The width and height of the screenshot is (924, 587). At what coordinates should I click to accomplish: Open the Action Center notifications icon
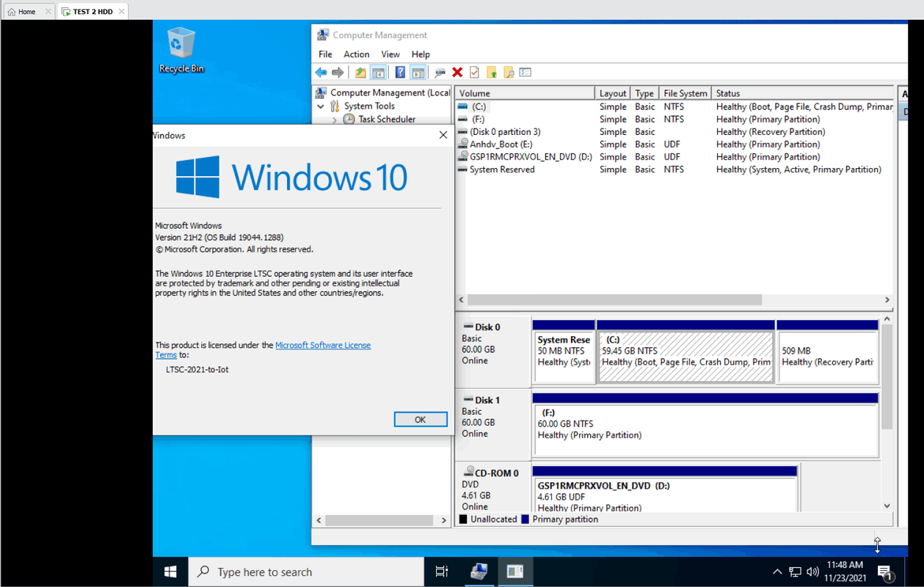pos(884,572)
